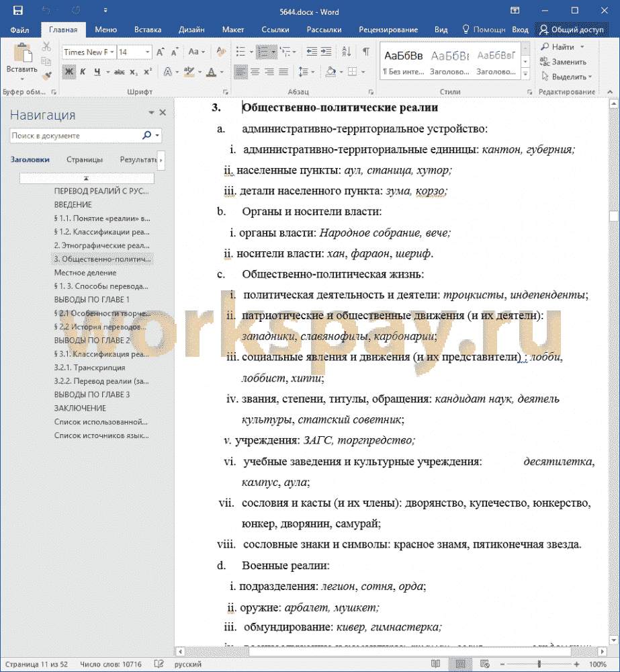Open the Change Case Aa dropdown
620x672 pixels.
pos(196,52)
